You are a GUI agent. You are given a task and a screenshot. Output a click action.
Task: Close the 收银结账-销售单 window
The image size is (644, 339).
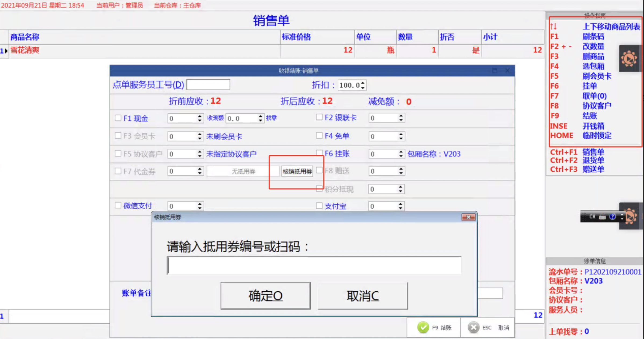tap(507, 70)
